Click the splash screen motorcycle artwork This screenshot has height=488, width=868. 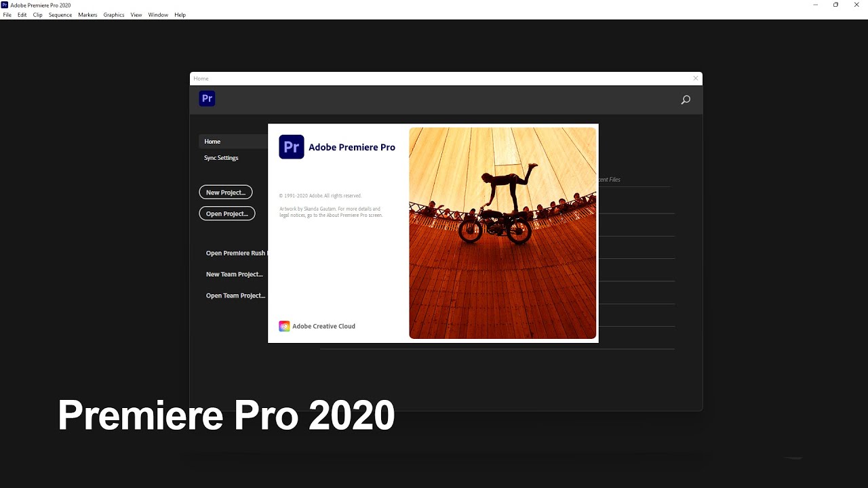502,233
